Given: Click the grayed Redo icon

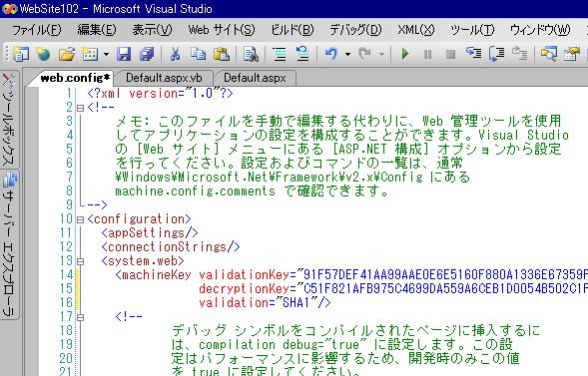Looking at the screenshot, I should tap(364, 54).
